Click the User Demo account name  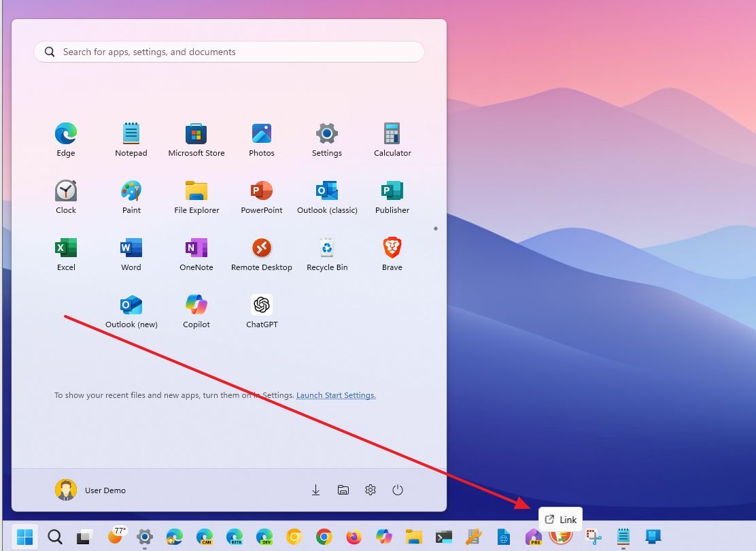105,490
